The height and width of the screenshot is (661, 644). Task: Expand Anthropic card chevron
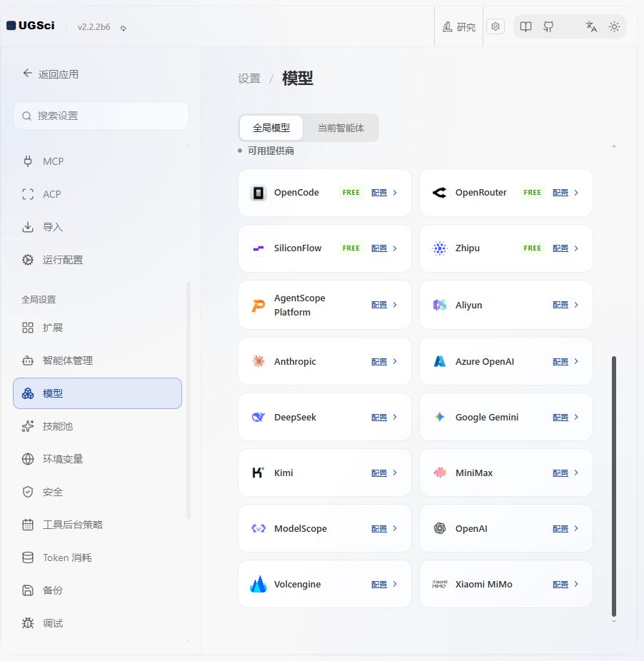coord(395,361)
